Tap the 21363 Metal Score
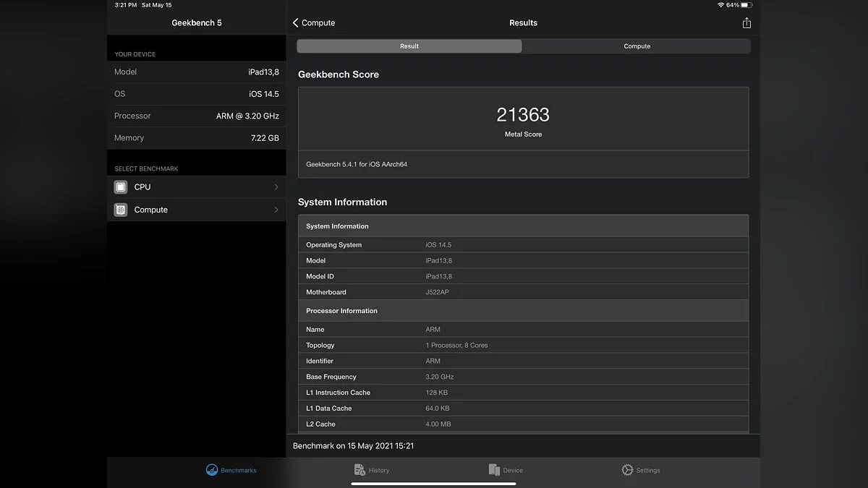 (523, 115)
